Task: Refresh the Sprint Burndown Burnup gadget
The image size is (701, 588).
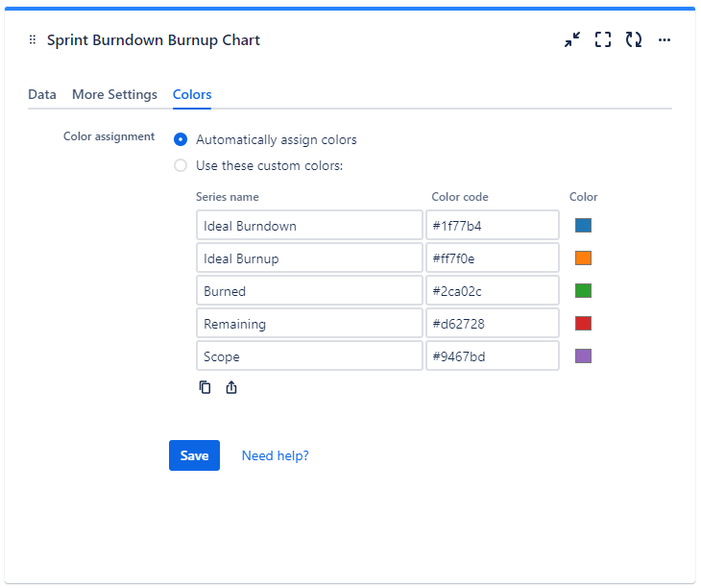Action: 634,40
